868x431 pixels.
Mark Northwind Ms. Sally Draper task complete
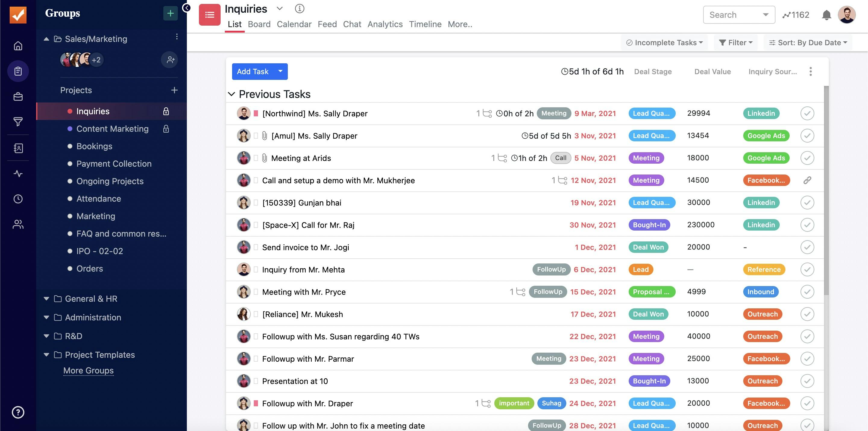[807, 114]
